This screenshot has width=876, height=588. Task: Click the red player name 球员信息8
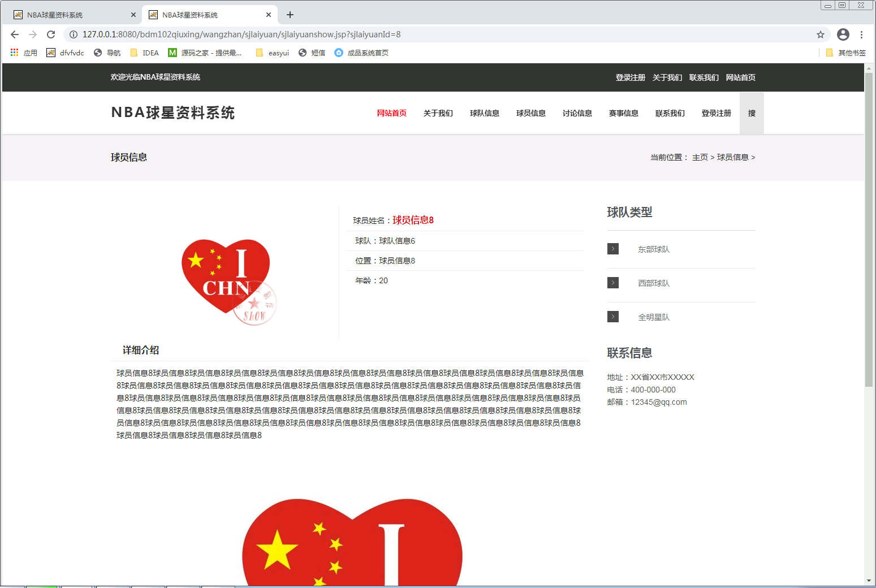(413, 220)
